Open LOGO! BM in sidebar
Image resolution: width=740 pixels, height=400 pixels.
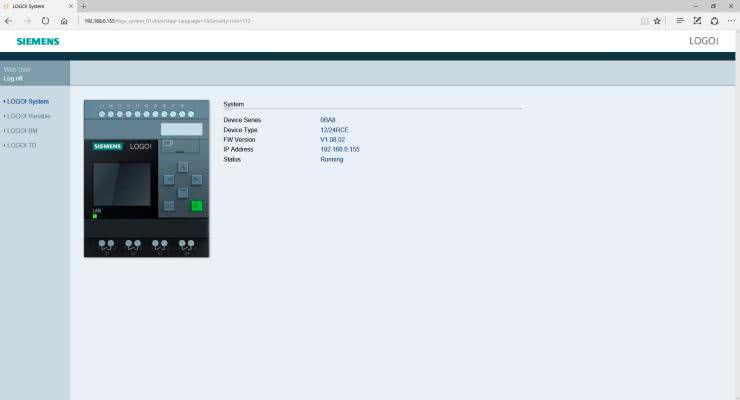point(22,130)
